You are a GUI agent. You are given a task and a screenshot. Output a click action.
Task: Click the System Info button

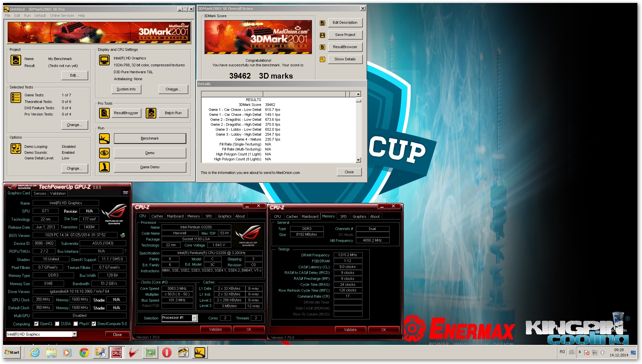pyautogui.click(x=126, y=89)
